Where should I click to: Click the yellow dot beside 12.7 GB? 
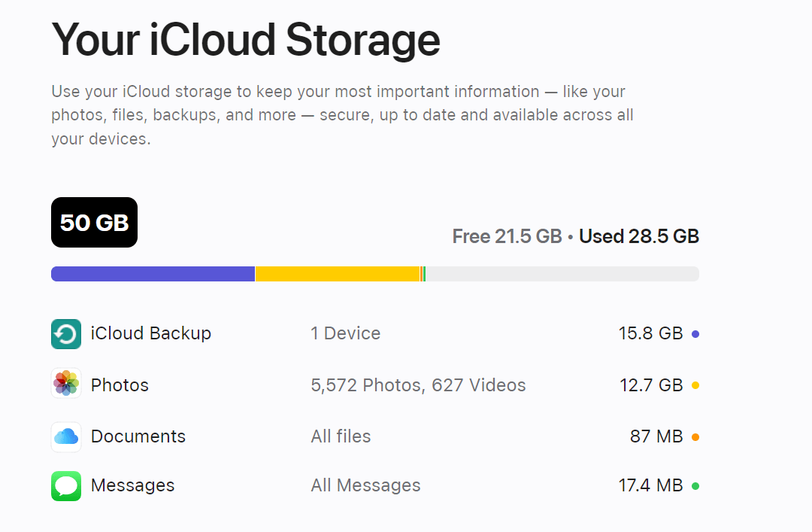pos(695,385)
